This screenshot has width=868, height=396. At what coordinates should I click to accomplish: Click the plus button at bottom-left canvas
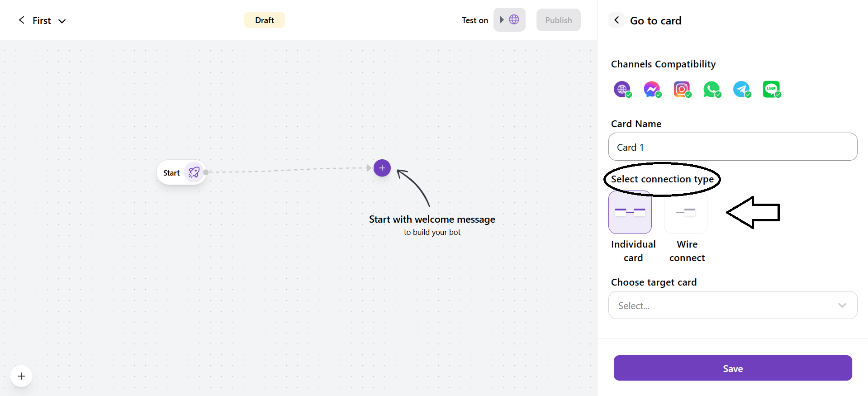pyautogui.click(x=21, y=376)
